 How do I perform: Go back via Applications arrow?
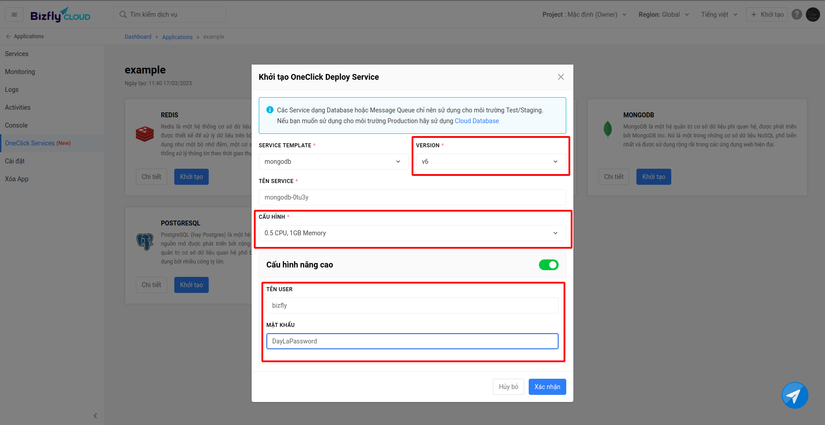8,36
